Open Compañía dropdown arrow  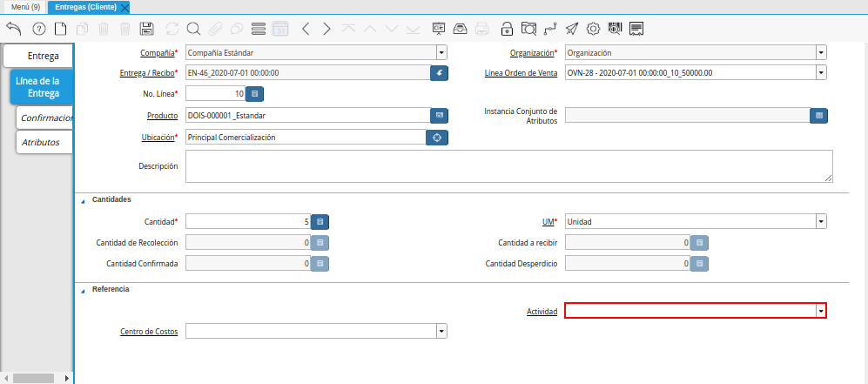pyautogui.click(x=441, y=53)
